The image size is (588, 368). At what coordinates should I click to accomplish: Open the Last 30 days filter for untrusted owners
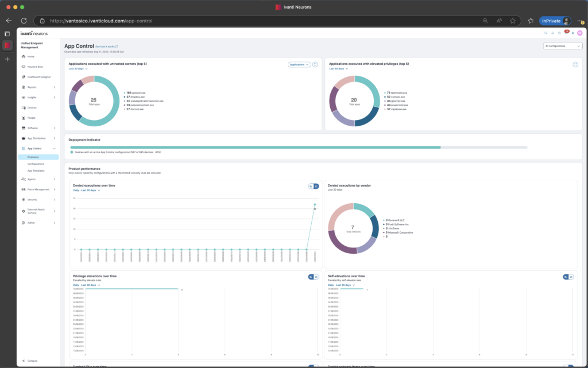coord(78,69)
